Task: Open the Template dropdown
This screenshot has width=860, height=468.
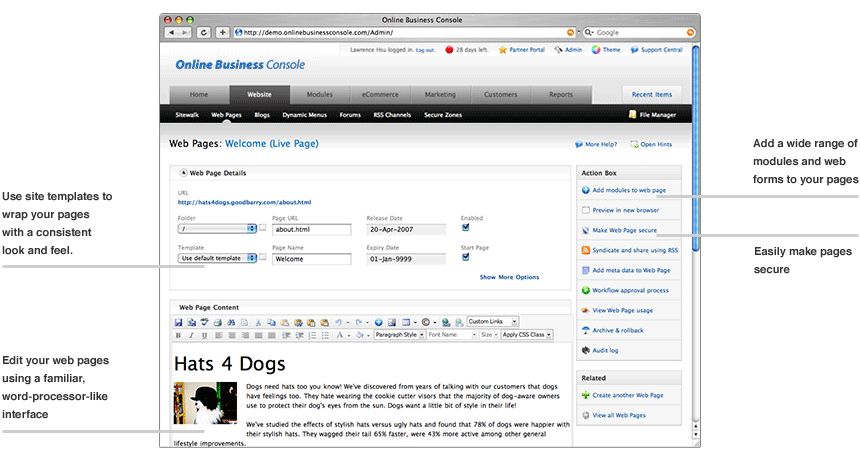Action: (216, 258)
